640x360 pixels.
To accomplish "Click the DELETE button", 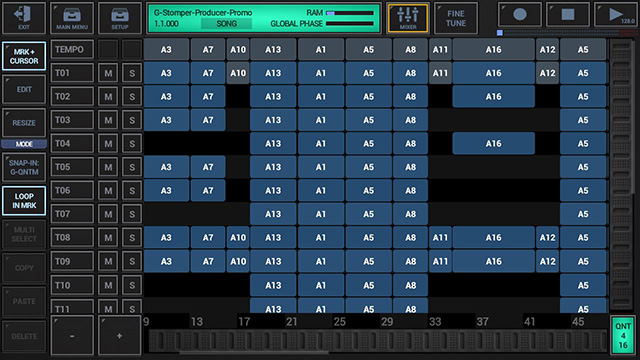I will pyautogui.click(x=24, y=336).
